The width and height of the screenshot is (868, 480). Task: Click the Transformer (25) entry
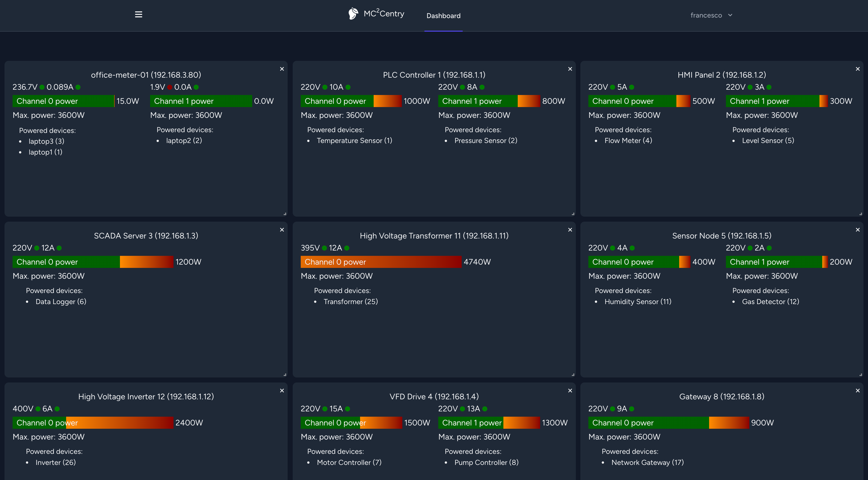351,302
